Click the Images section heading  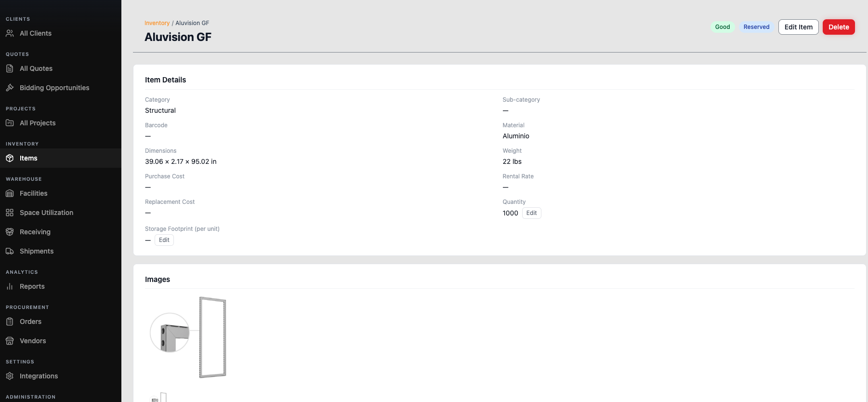pos(158,280)
